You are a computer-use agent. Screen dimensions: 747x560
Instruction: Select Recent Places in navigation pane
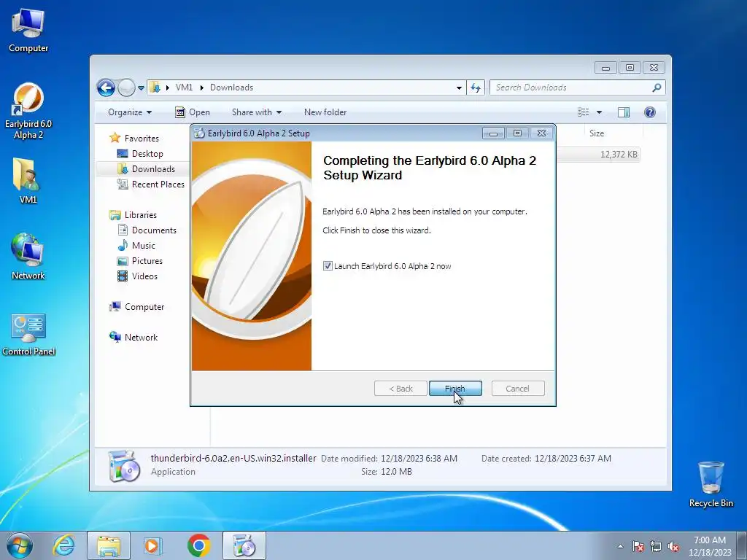point(158,184)
